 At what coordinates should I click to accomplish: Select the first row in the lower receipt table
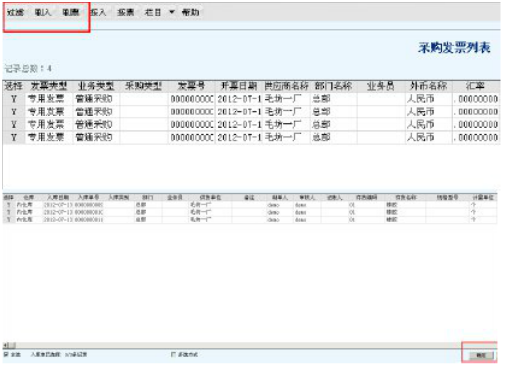pos(249,205)
